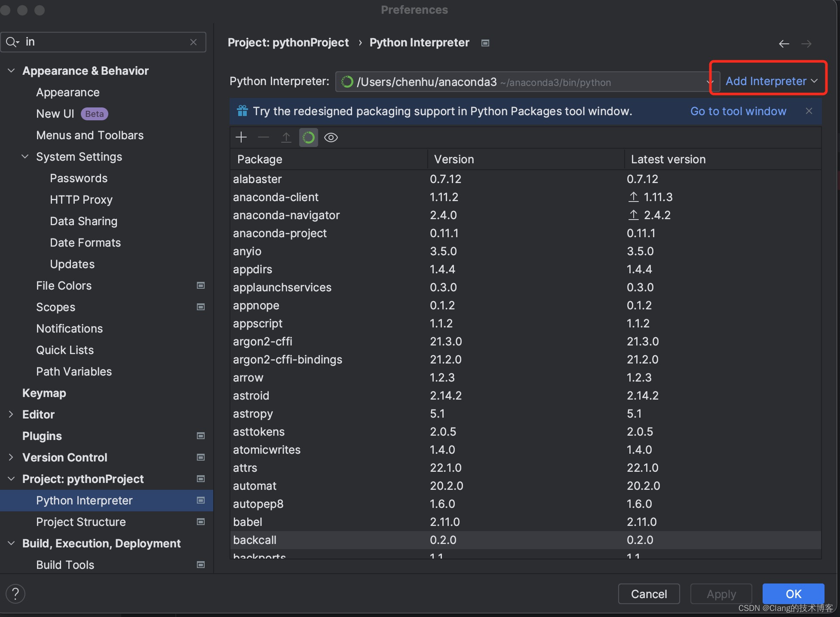Select the babel package row
This screenshot has width=840, height=617.
click(525, 522)
